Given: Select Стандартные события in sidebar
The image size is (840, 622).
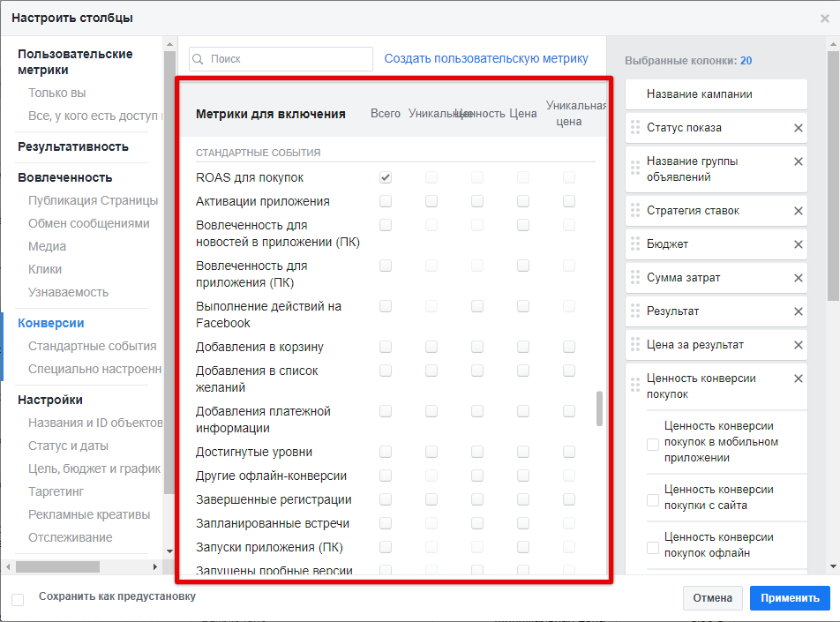Looking at the screenshot, I should (92, 346).
